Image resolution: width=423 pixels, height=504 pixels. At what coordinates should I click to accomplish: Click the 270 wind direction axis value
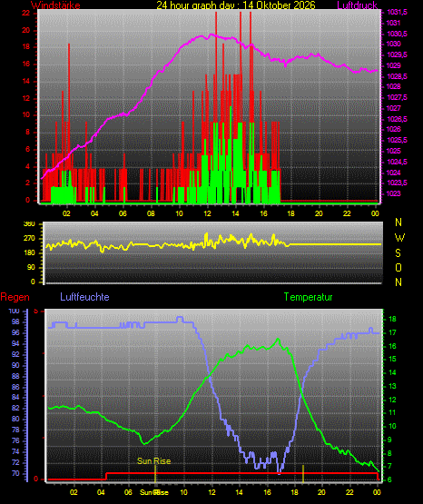tap(29, 239)
